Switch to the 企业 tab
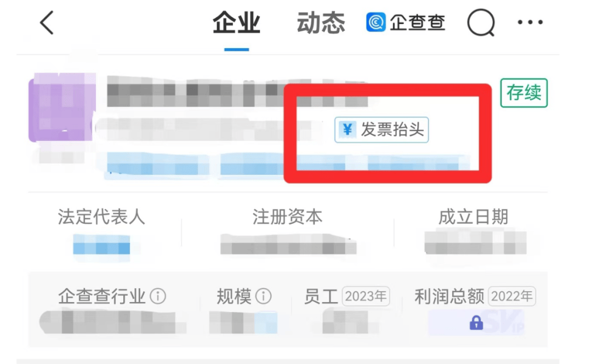The width and height of the screenshot is (592, 364). point(236,22)
